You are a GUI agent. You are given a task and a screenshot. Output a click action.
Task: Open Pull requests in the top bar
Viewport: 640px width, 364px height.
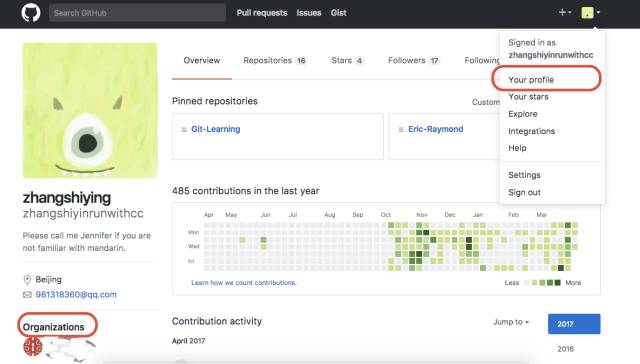tap(262, 13)
